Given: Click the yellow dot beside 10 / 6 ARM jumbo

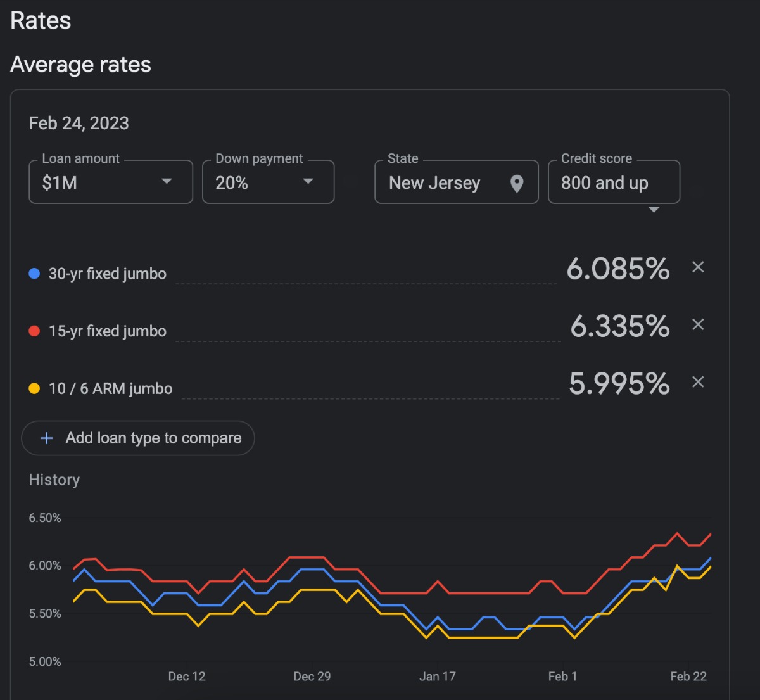Looking at the screenshot, I should [35, 388].
